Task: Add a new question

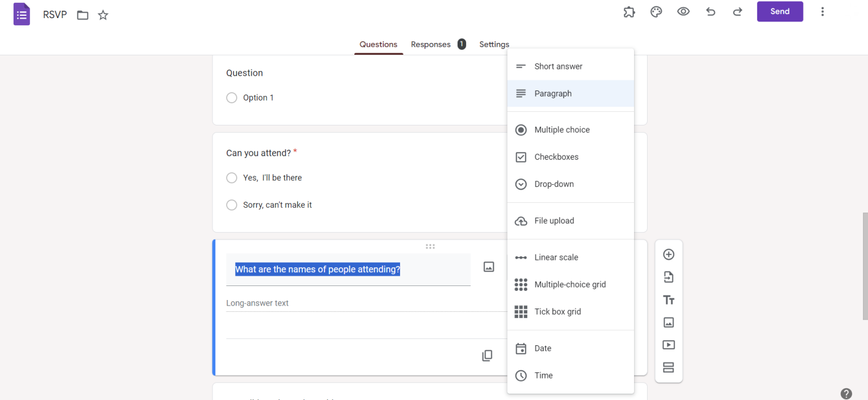Action: click(x=669, y=255)
